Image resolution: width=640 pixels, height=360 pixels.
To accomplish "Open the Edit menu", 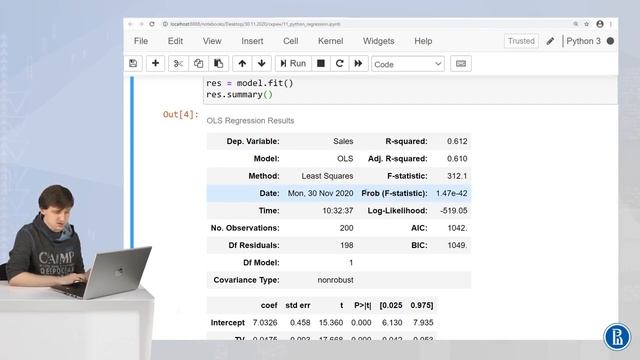I will point(175,41).
